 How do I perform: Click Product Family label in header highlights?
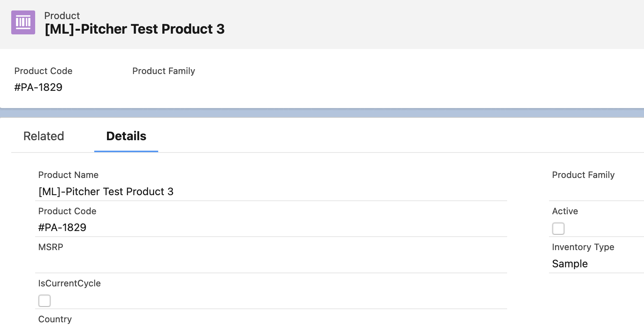click(164, 71)
